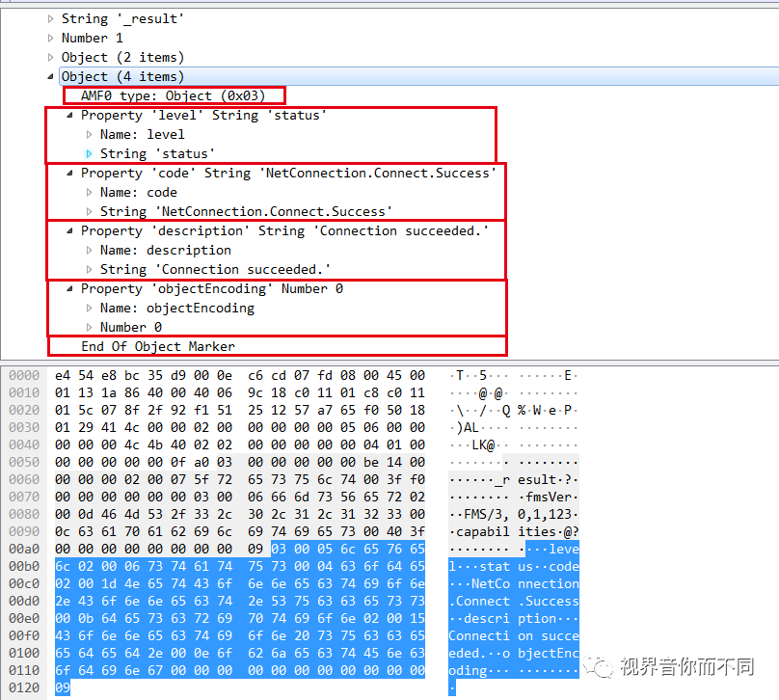Expand the Object (2 items) node
Image resolution: width=779 pixels, height=700 pixels.
(x=50, y=58)
